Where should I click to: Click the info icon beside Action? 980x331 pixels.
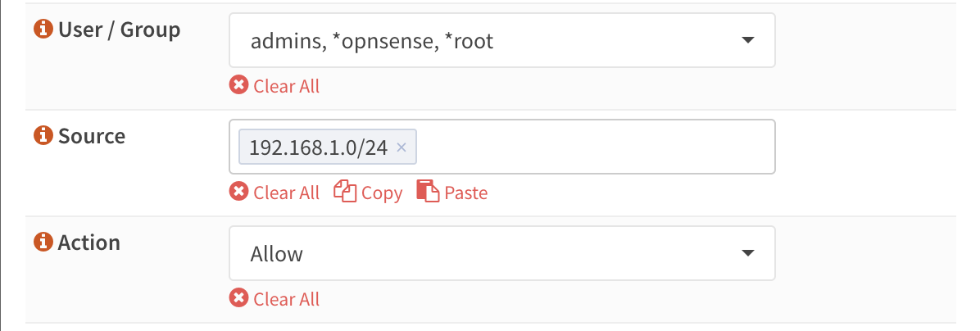pos(43,243)
